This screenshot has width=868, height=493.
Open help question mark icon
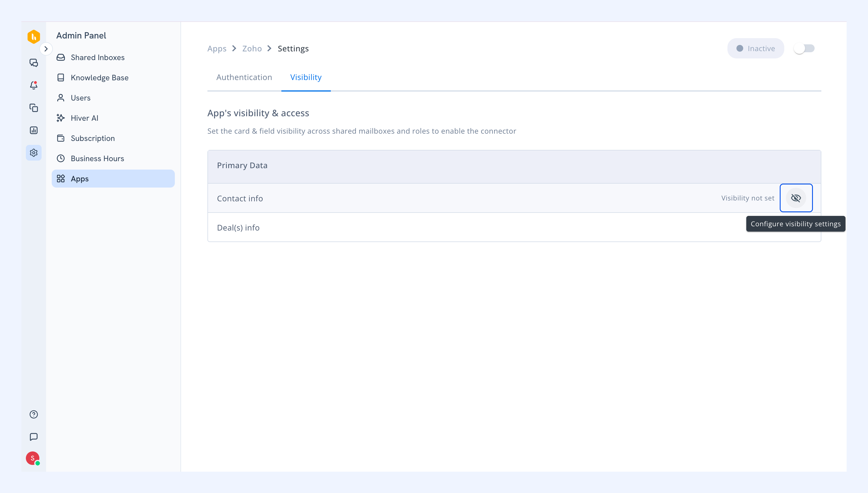point(33,414)
